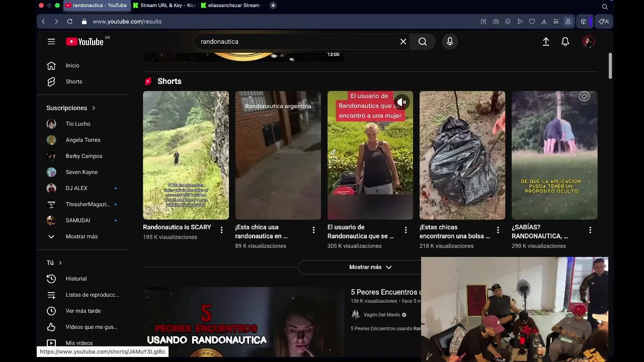
Task: Open 'Randonautica argentina' short thumbnail
Action: tap(278, 155)
